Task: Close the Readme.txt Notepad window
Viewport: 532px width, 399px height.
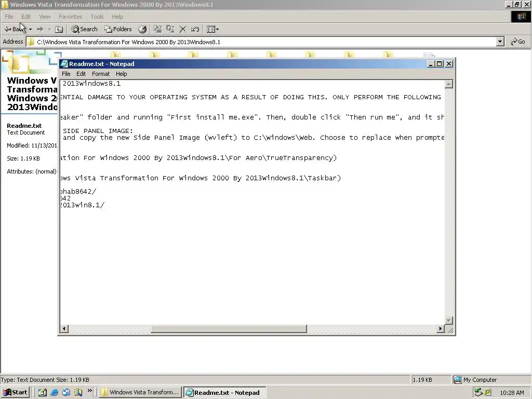Action: point(449,64)
